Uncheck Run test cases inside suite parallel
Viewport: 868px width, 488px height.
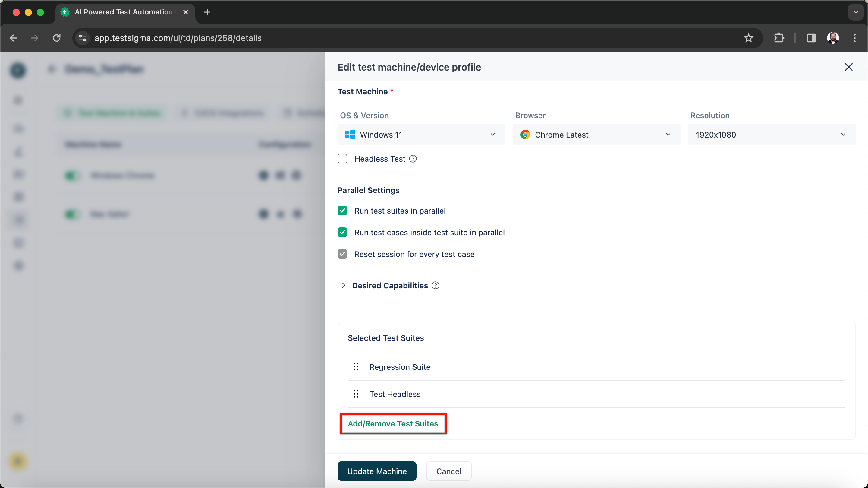click(342, 232)
